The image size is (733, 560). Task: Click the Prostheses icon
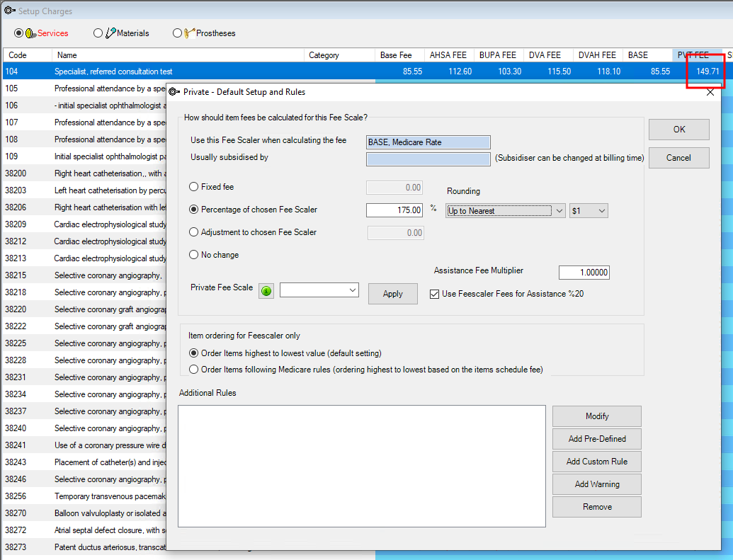(x=189, y=33)
